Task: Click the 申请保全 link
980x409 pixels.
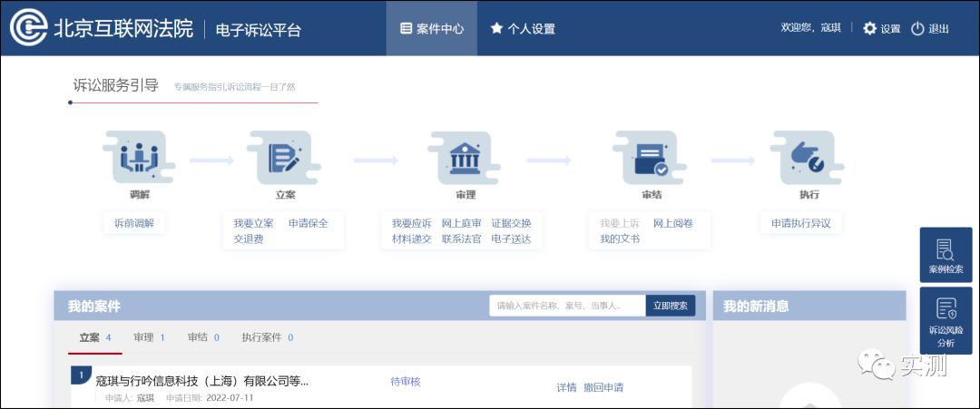Action: [309, 223]
